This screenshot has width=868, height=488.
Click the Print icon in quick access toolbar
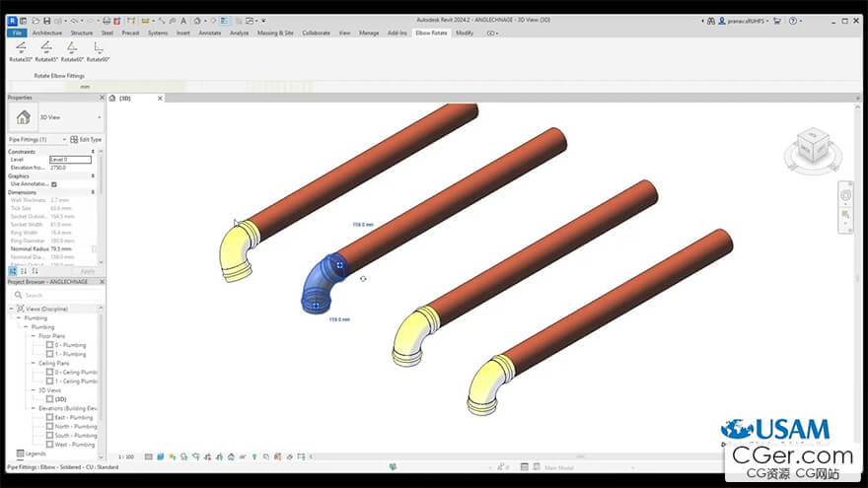coord(107,20)
